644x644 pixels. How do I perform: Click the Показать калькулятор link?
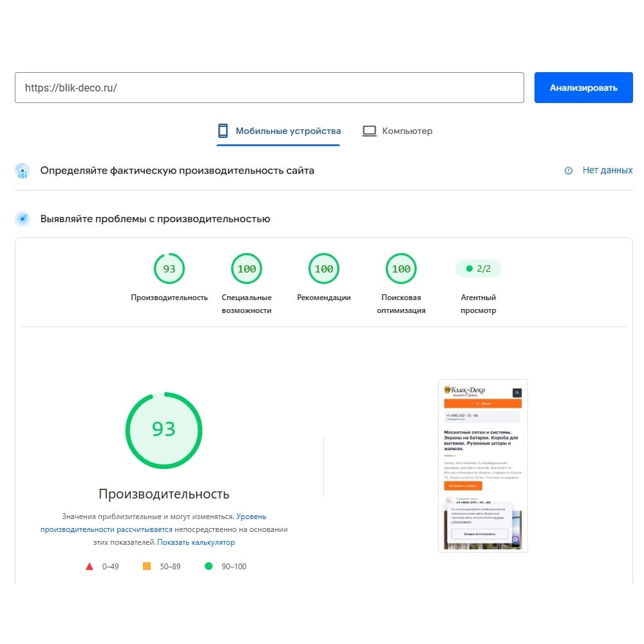click(x=196, y=542)
